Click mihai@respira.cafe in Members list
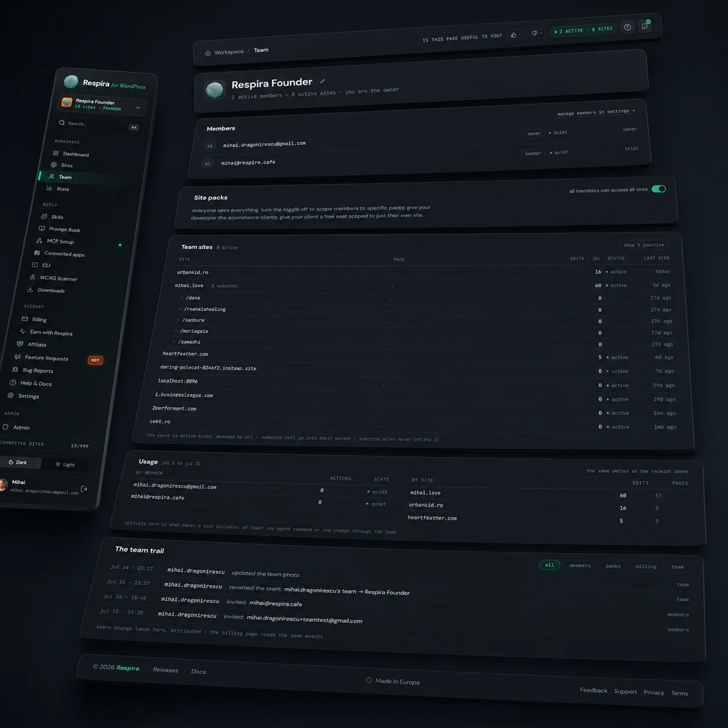 coord(248,163)
